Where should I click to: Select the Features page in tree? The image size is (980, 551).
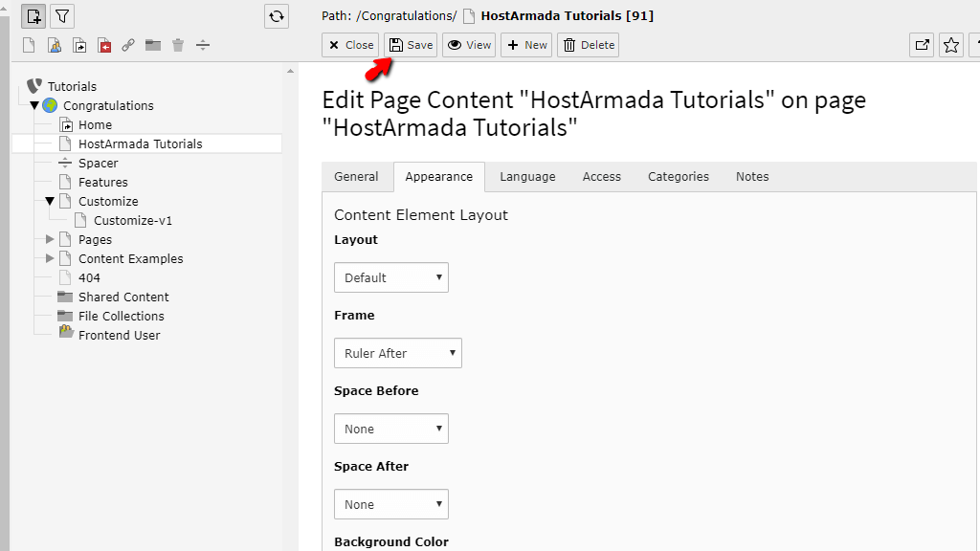coord(103,183)
